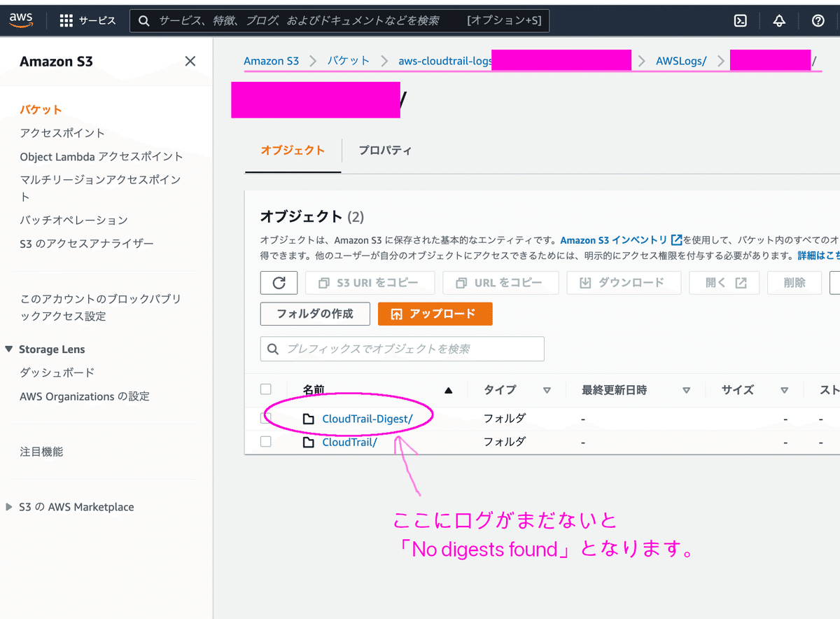The image size is (840, 619).
Task: Click the 詳細はこちら link
Action: 819,256
